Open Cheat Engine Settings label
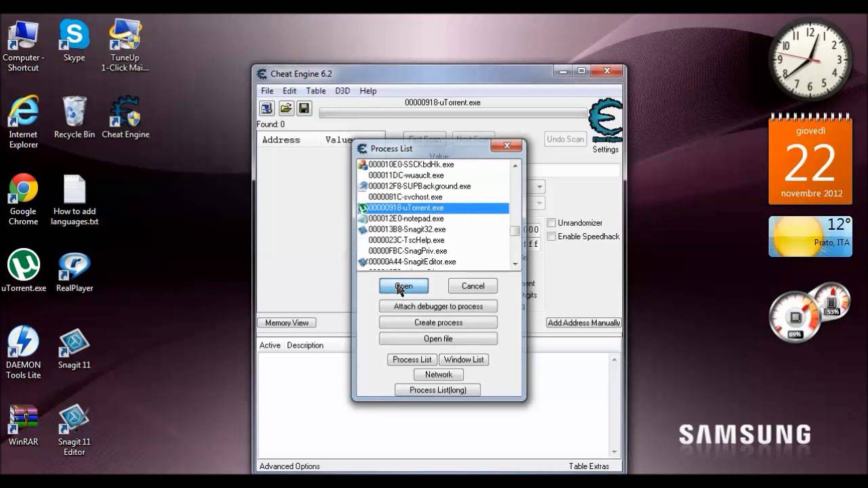868x488 pixels. (606, 150)
